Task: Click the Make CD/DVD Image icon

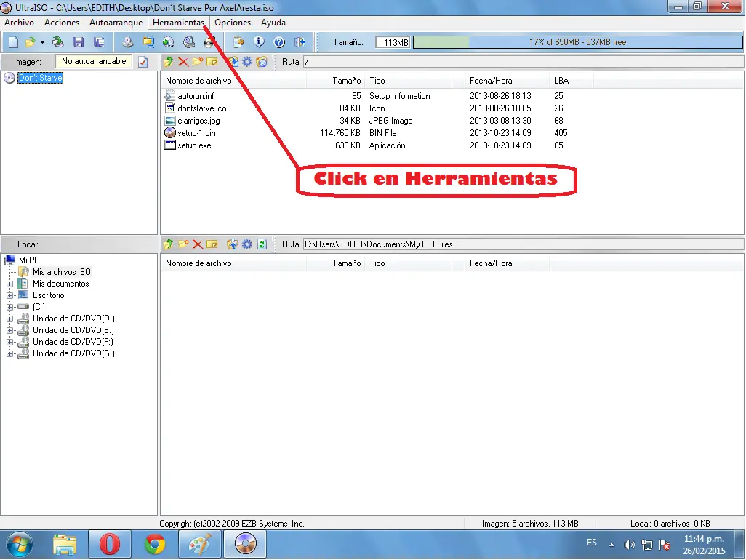Action: coord(127,42)
